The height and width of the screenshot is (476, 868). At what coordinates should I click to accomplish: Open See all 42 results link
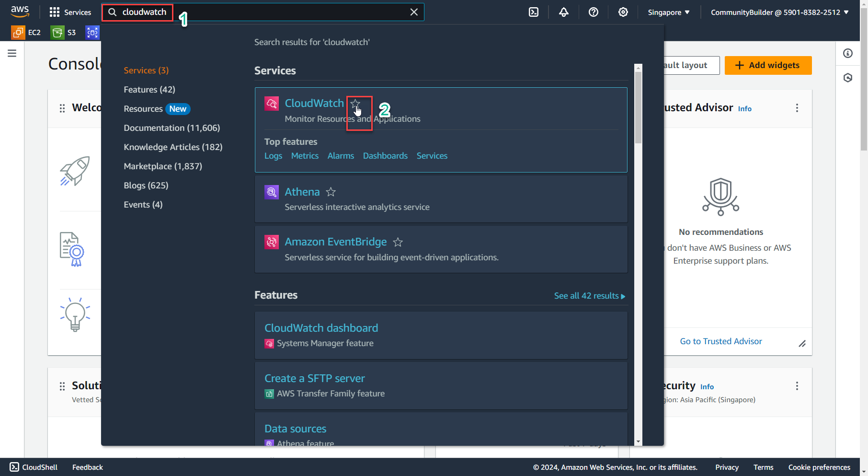tap(589, 296)
